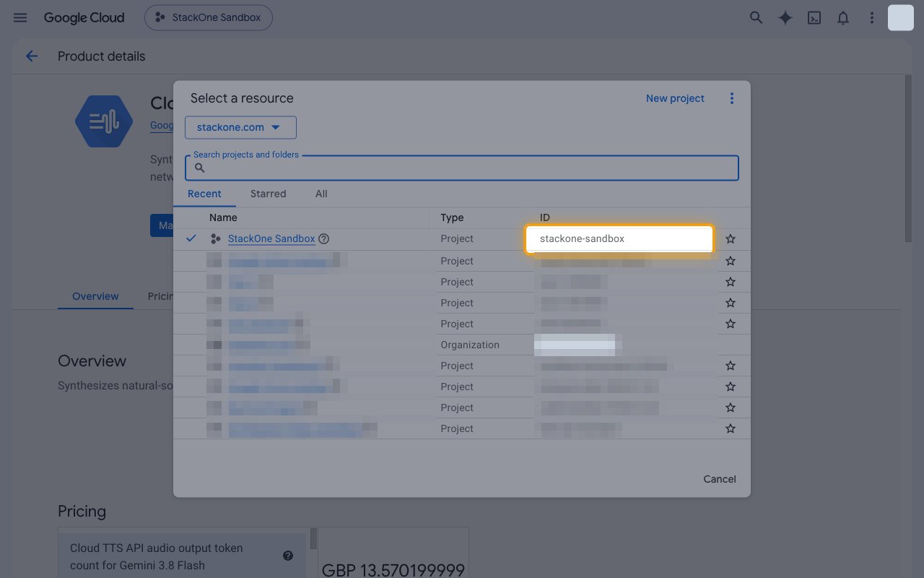Click the search magnifier inside project search field
924x578 pixels.
tap(200, 168)
